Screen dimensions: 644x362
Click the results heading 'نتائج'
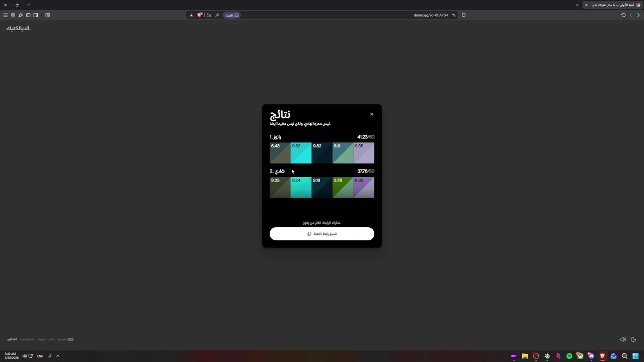280,115
